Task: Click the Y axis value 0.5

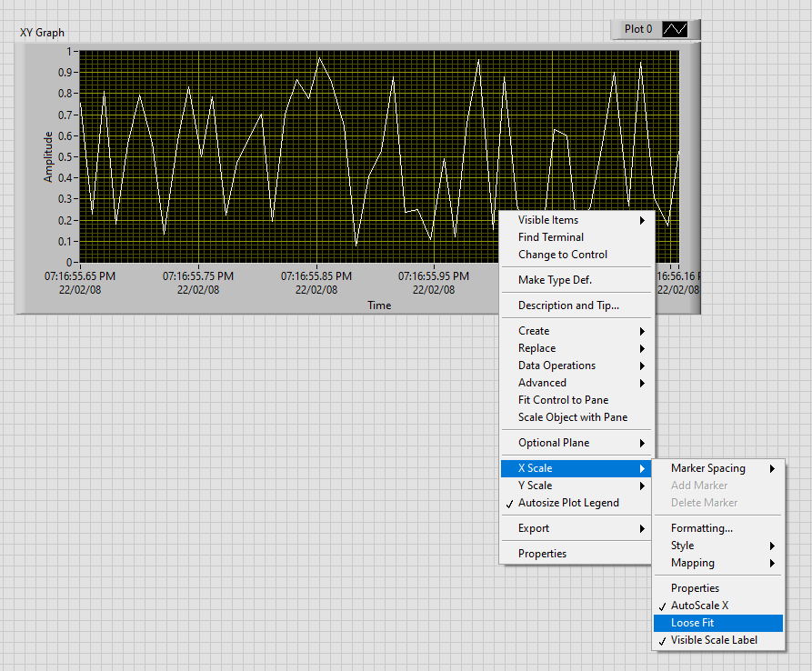Action: click(65, 157)
